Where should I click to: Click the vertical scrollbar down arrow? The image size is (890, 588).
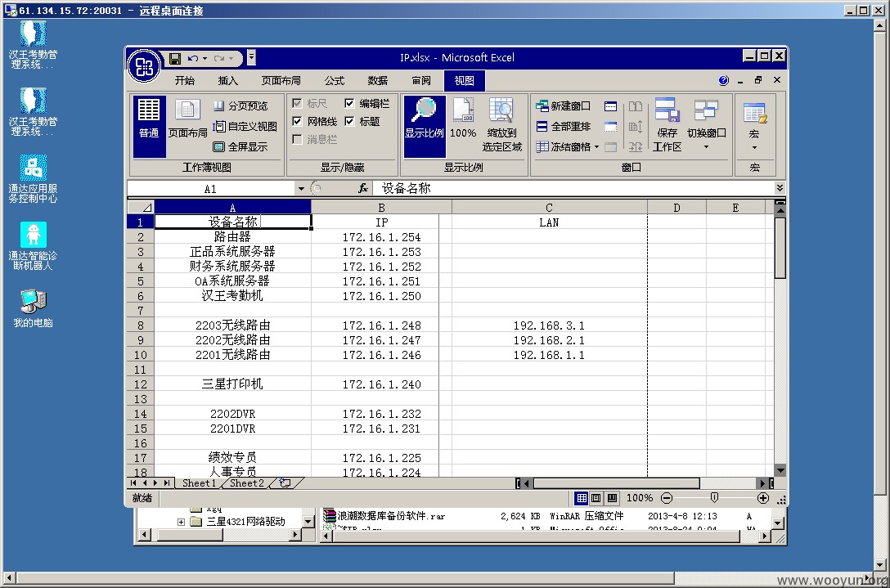[x=780, y=470]
